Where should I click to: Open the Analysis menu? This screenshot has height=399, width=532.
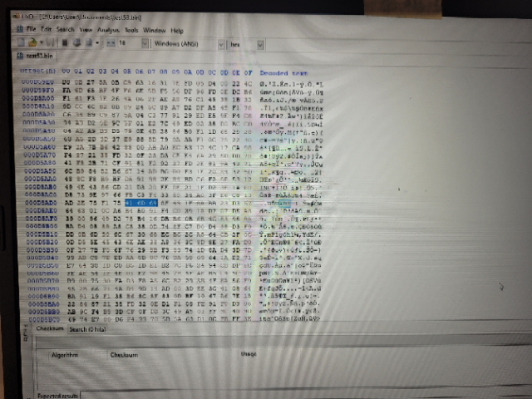[x=108, y=30]
